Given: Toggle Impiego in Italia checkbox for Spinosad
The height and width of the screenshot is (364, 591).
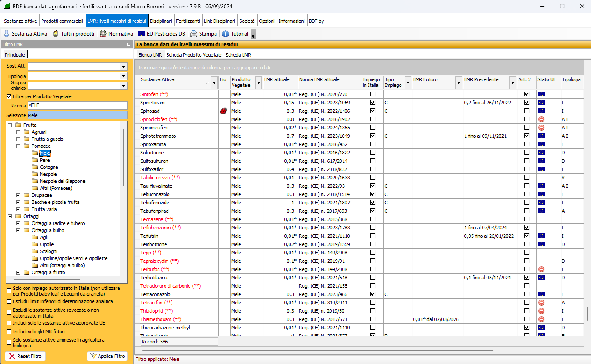Looking at the screenshot, I should pos(373,111).
